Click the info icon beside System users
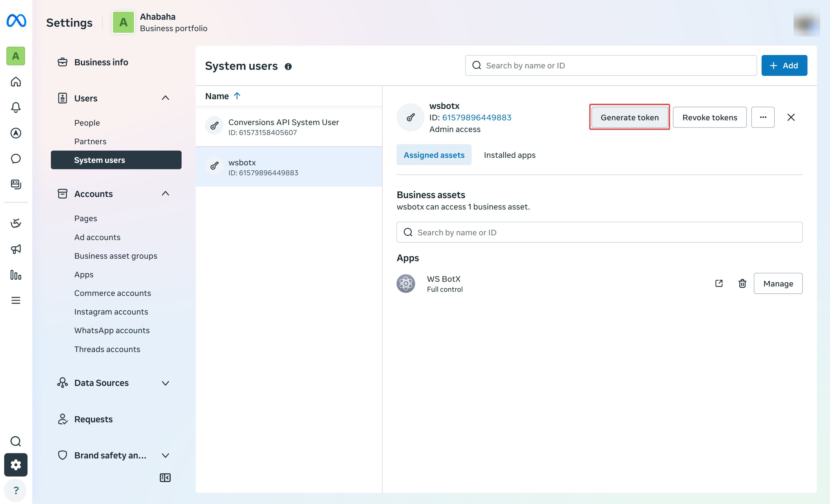The height and width of the screenshot is (504, 830). coord(288,66)
